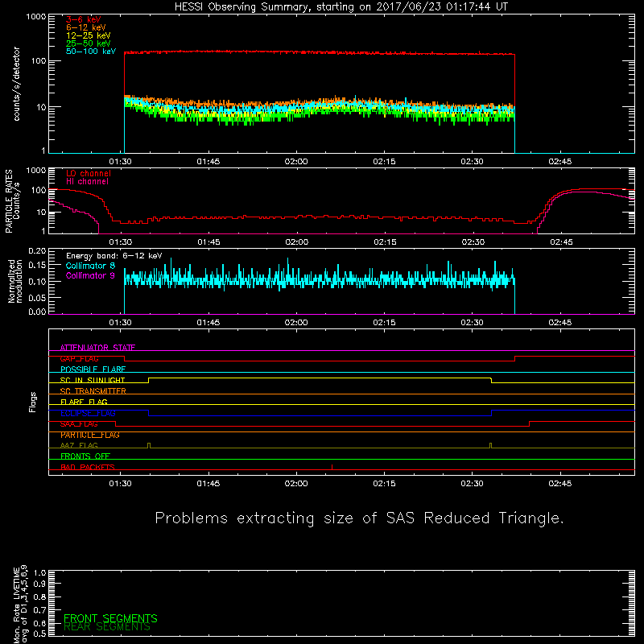The height and width of the screenshot is (644, 644).
Task: Select the green 25-50 keV legend label
Action: pos(88,43)
